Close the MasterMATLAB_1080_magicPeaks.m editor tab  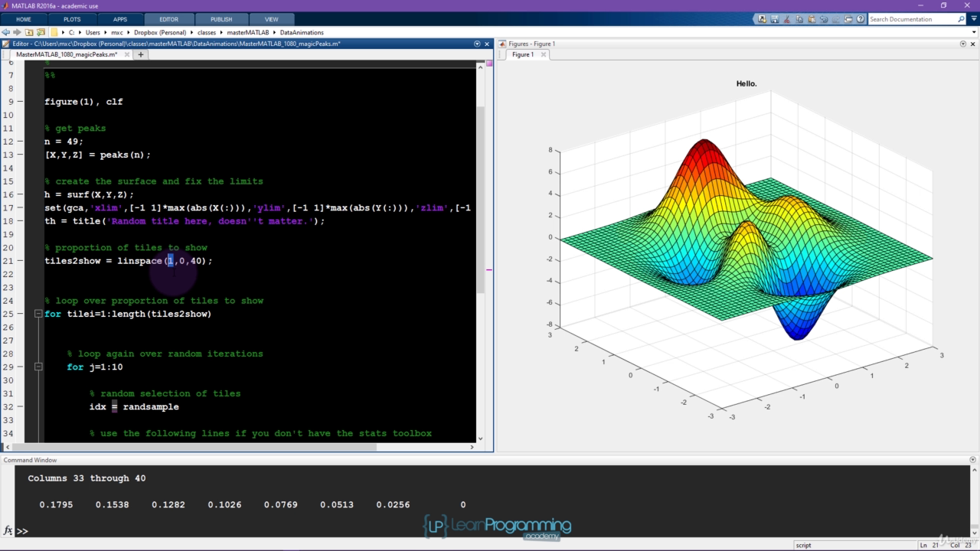click(x=126, y=54)
